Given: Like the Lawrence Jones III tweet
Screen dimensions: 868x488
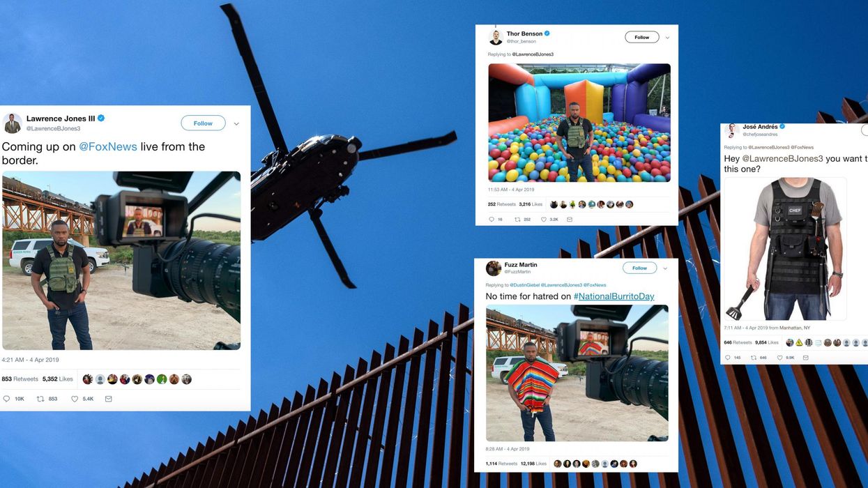Looking at the screenshot, I should (75, 399).
